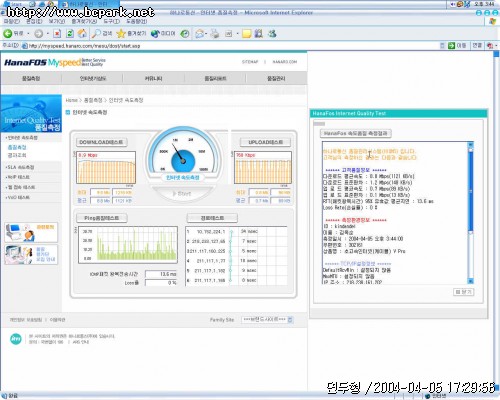Viewport: 500px width, 400px height.
Task: Click the Home house icon
Action: tap(82, 33)
